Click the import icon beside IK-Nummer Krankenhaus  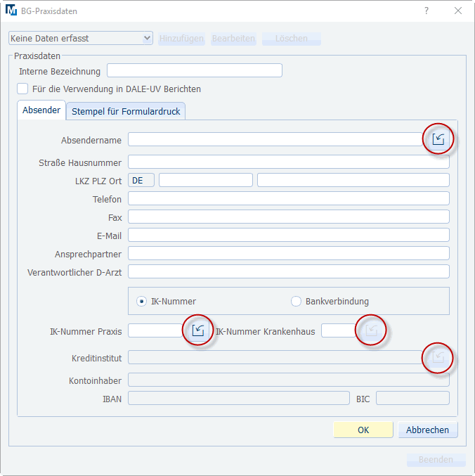[370, 330]
